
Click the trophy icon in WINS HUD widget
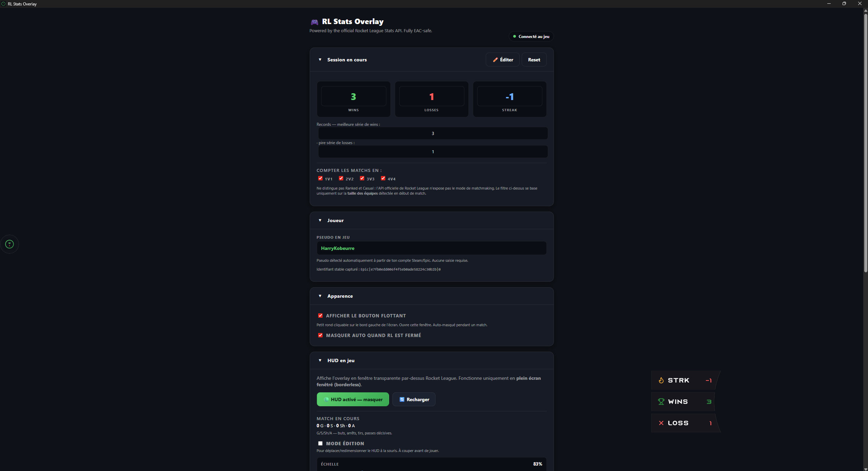click(661, 402)
